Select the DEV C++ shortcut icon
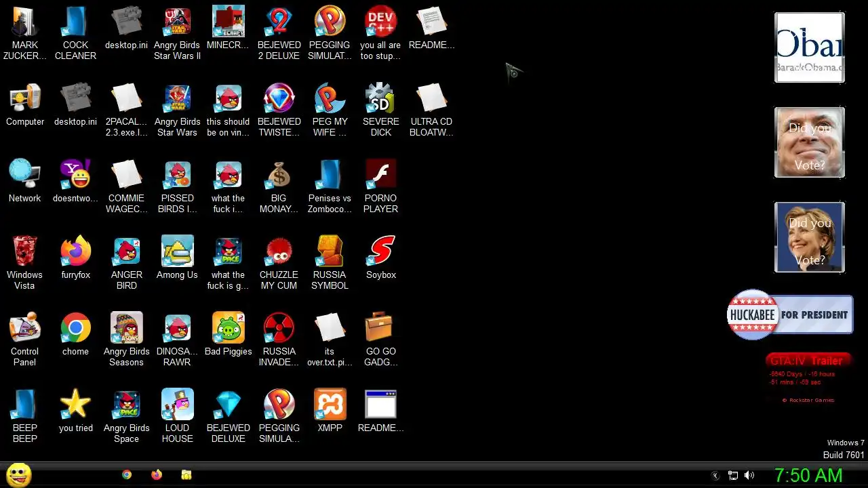Screen dimensions: 868x488 pyautogui.click(x=380, y=33)
